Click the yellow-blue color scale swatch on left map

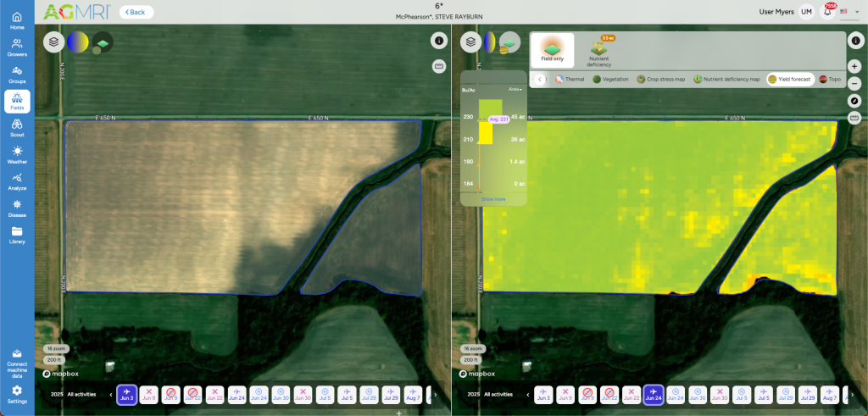point(78,42)
